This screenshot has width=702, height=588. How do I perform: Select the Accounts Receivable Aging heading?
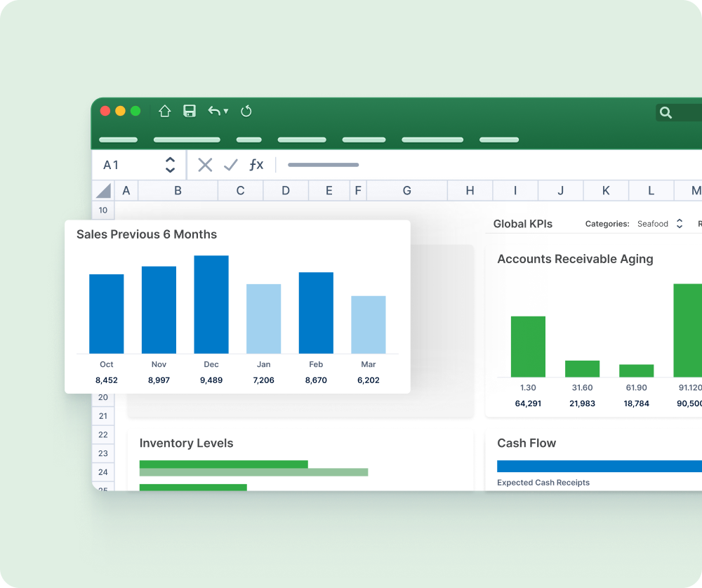pos(575,259)
